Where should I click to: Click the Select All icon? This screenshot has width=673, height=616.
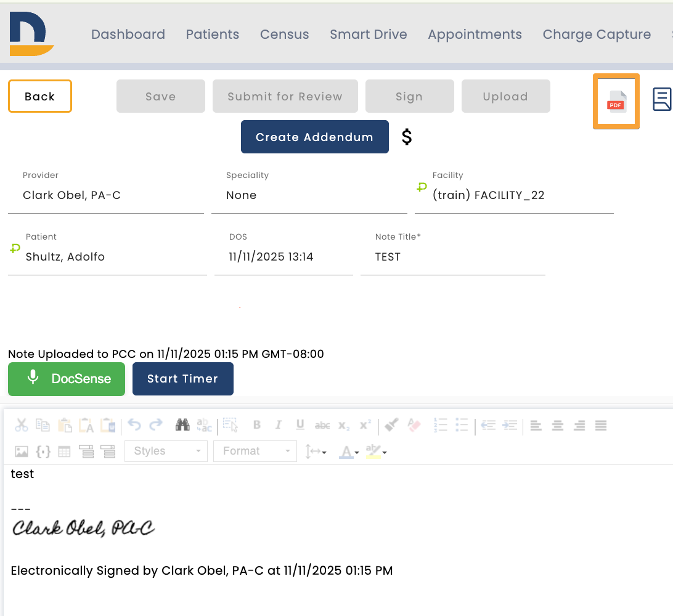(x=230, y=425)
